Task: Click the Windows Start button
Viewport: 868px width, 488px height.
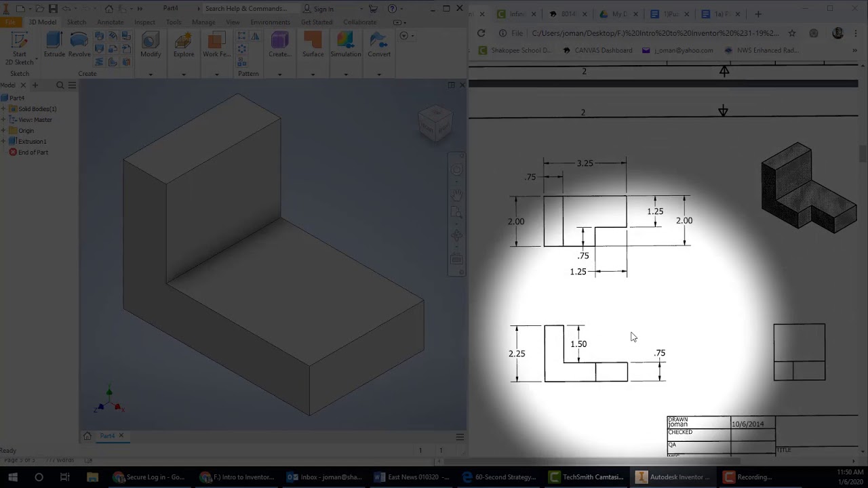Action: point(12,477)
